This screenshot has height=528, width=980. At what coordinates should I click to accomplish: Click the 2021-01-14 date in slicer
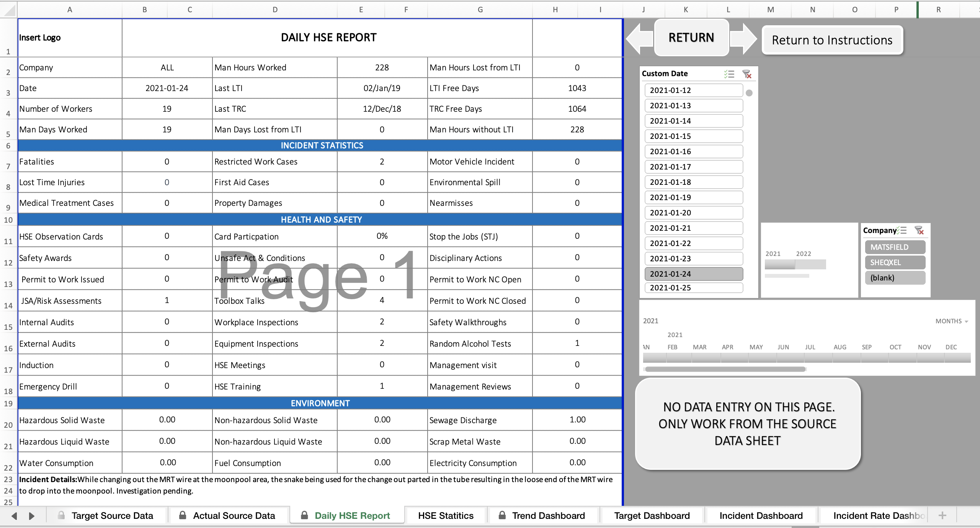coord(694,121)
